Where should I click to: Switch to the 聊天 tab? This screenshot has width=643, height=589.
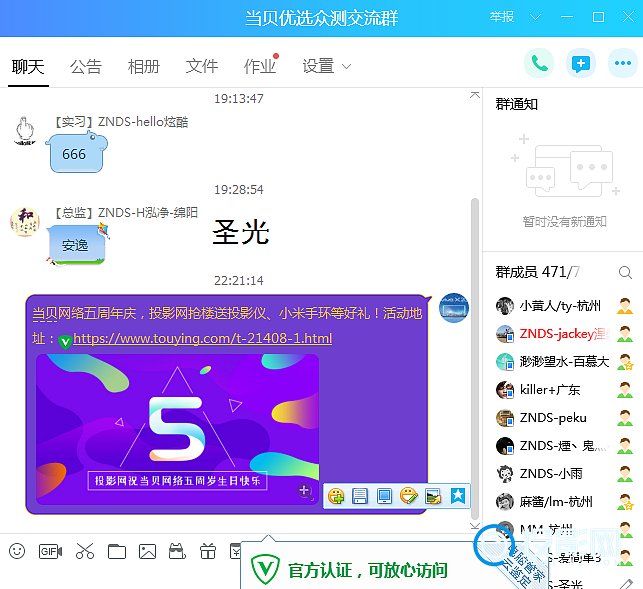(x=28, y=66)
